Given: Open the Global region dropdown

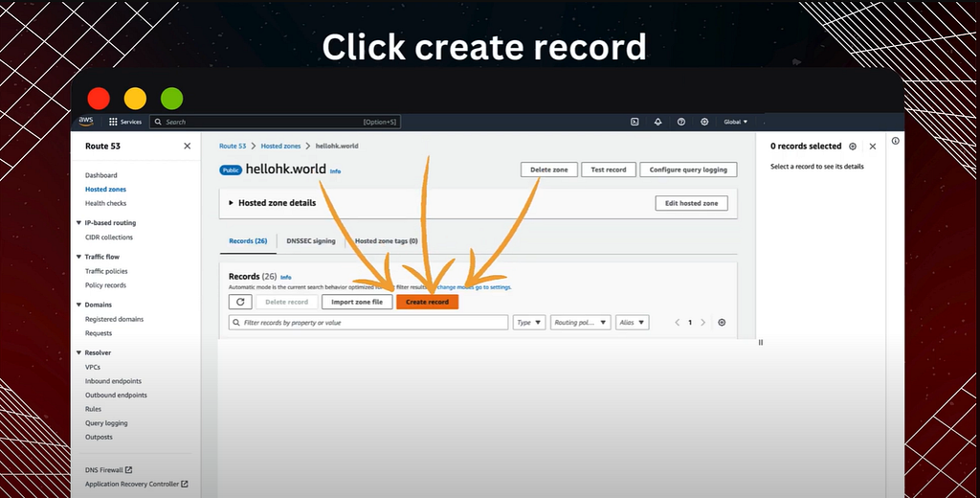Looking at the screenshot, I should pos(736,122).
